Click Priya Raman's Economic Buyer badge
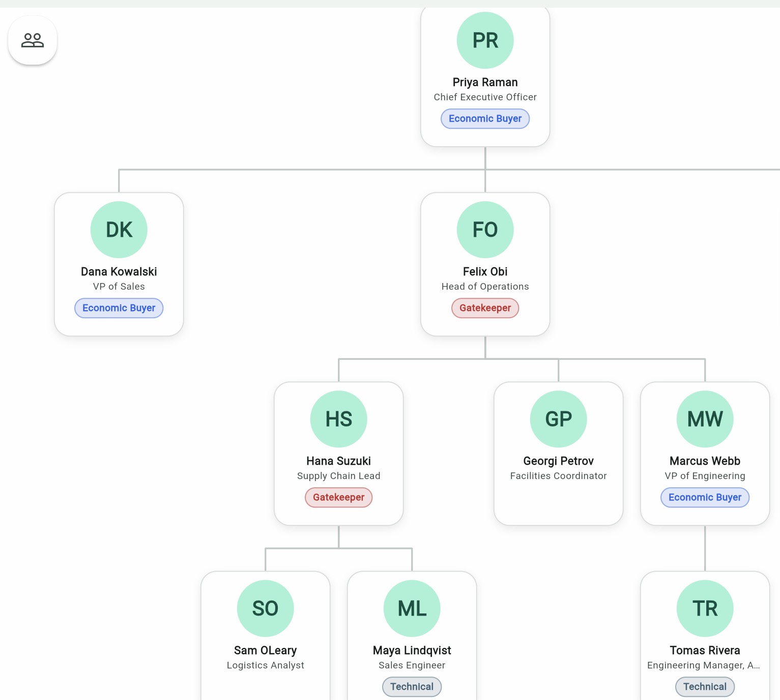 click(485, 119)
